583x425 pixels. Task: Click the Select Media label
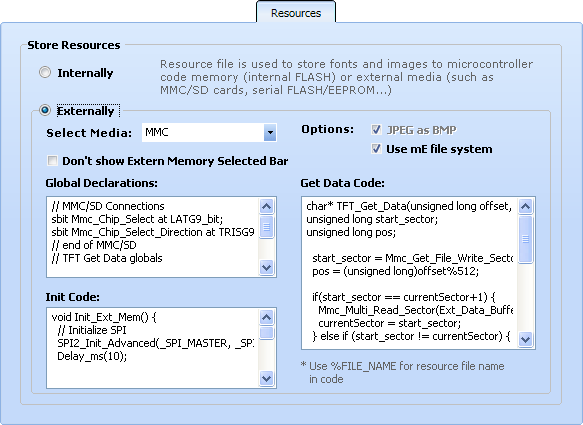pyautogui.click(x=89, y=133)
